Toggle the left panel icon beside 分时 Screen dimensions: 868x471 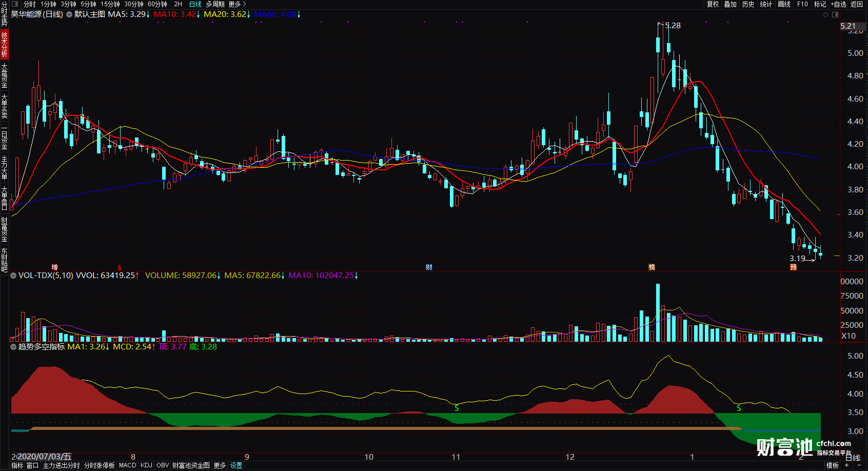[x=15, y=4]
